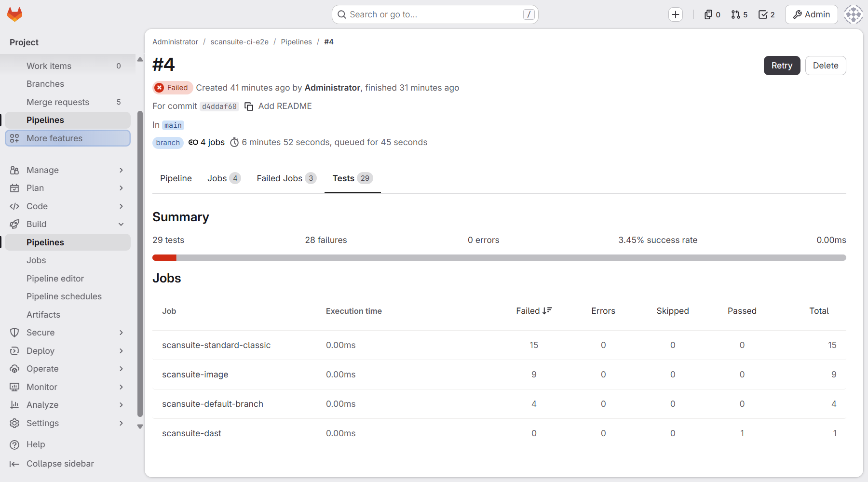Open the scansuite-standard-classic job row
Screen dimensions: 868x482
coord(499,345)
